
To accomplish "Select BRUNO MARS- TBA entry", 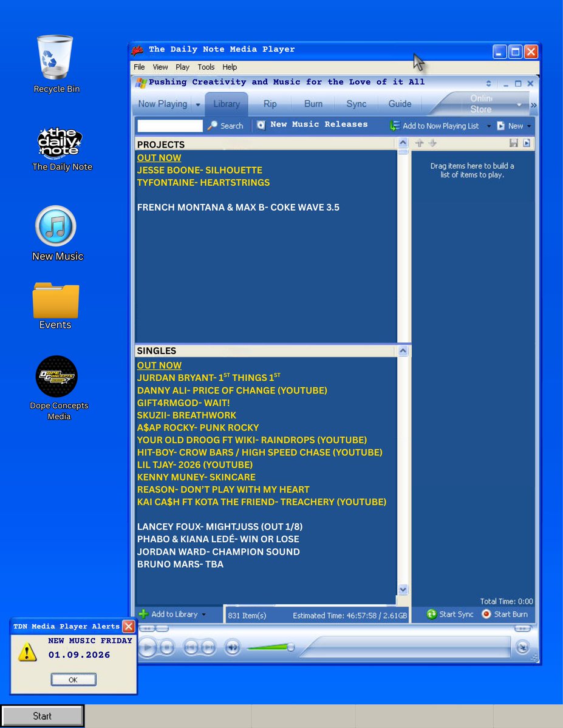I will [180, 564].
